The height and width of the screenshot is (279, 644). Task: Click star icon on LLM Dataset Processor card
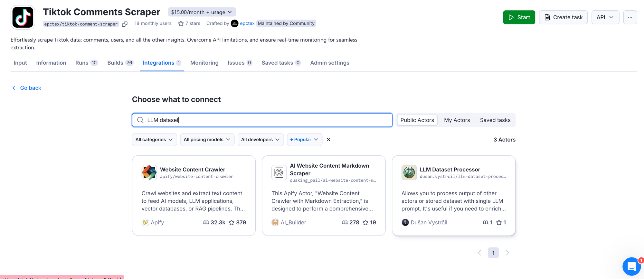tap(499, 222)
